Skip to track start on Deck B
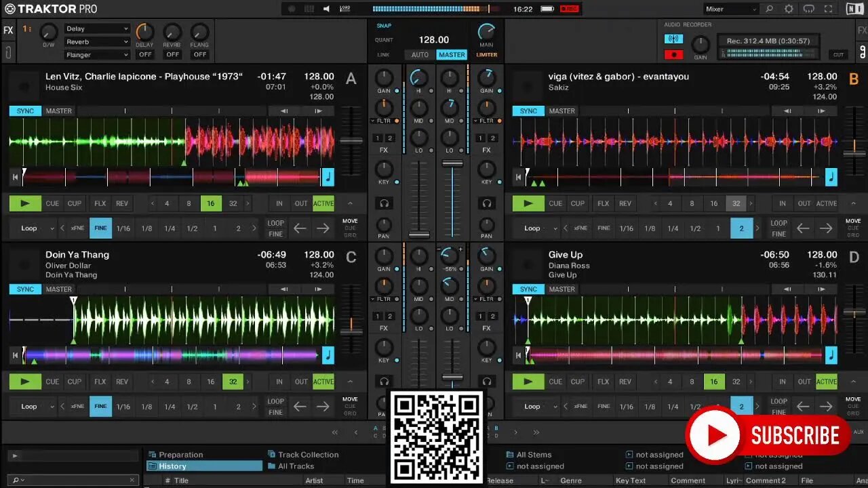 pyautogui.click(x=518, y=178)
